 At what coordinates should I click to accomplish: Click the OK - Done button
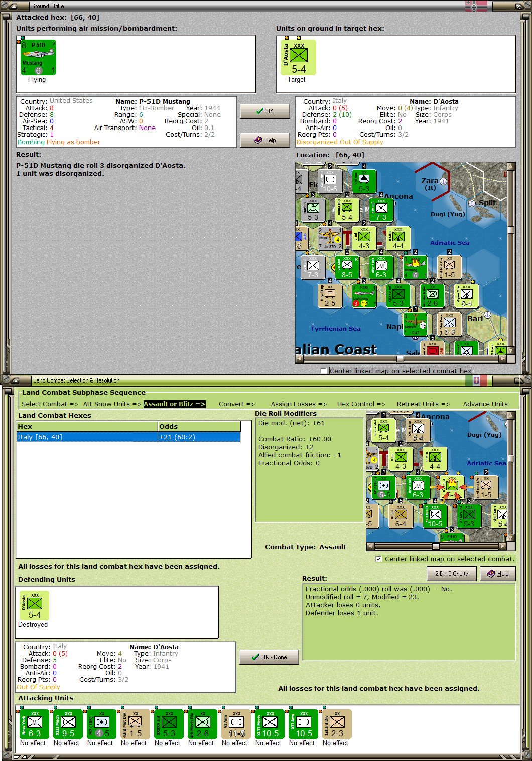pos(269,657)
